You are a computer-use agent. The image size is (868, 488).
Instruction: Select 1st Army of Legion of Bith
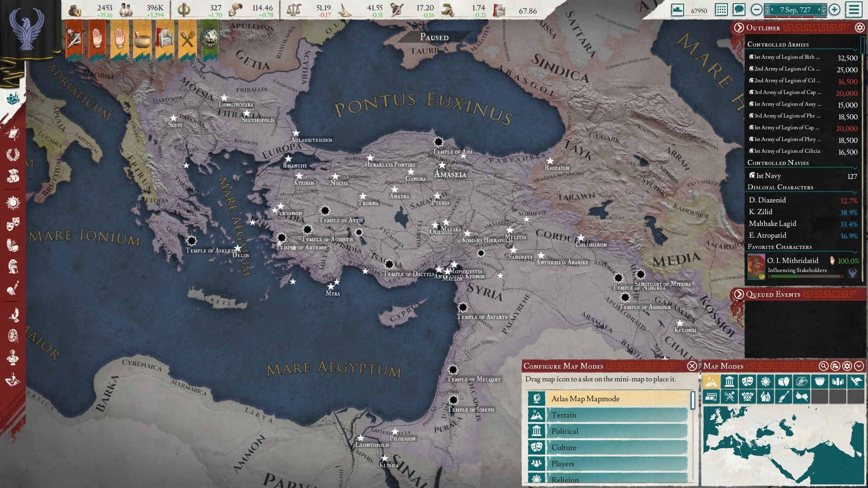802,57
